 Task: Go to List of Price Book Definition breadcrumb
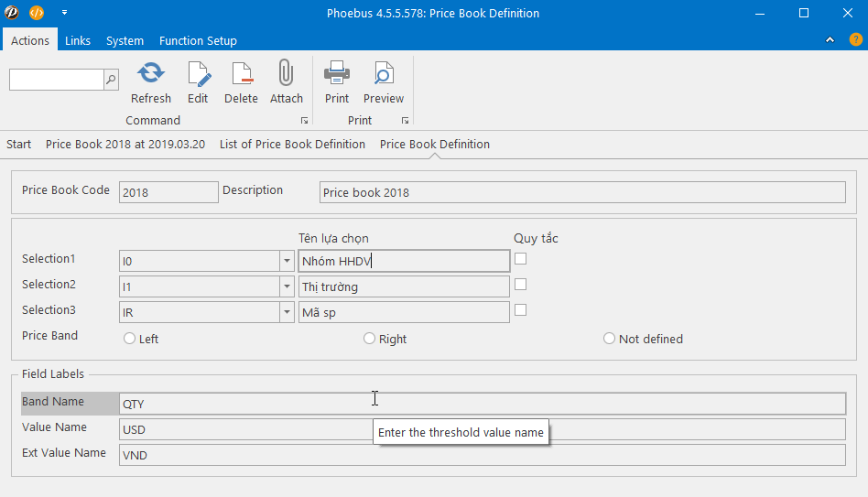click(292, 144)
